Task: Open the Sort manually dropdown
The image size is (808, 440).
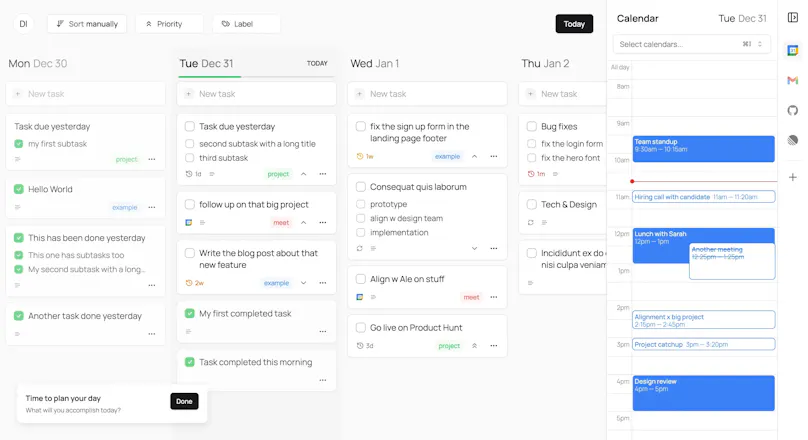Action: click(87, 24)
